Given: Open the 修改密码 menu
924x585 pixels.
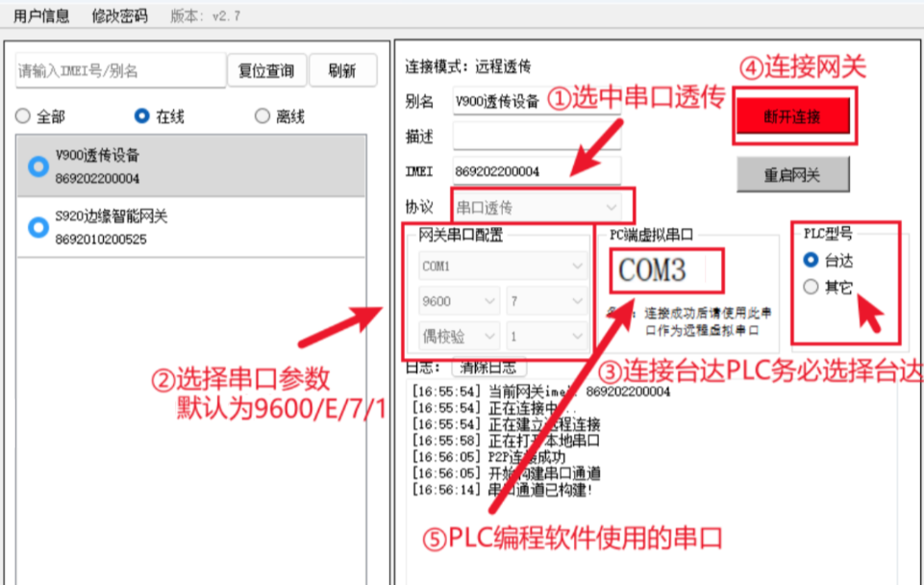Looking at the screenshot, I should tap(117, 13).
